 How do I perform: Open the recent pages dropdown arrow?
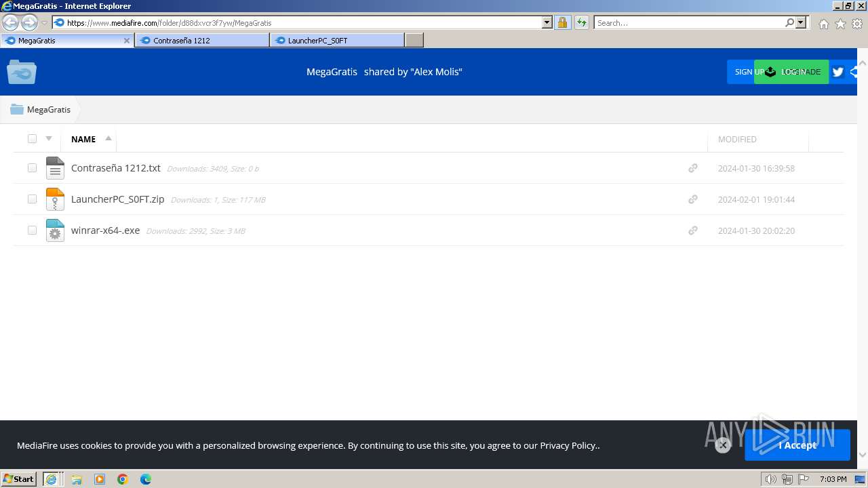tap(45, 23)
